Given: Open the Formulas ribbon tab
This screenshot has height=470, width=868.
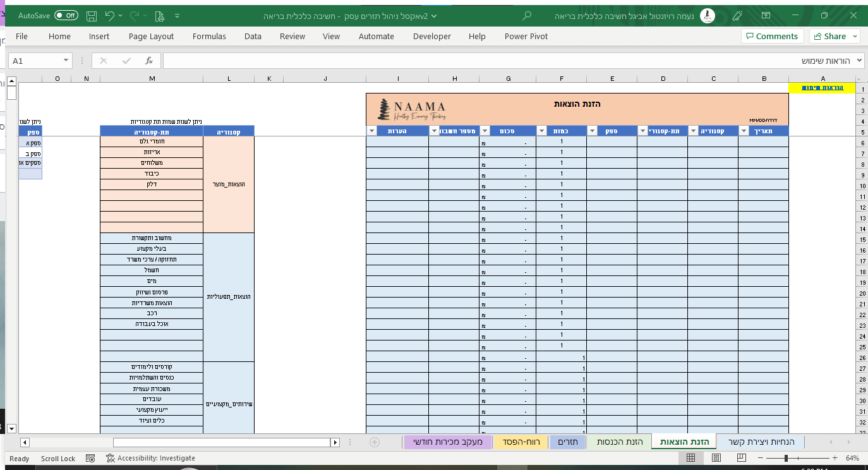Looking at the screenshot, I should [x=209, y=37].
